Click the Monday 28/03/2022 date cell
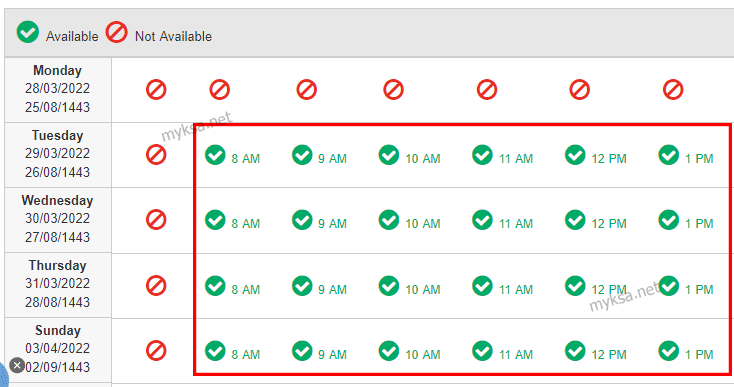 click(58, 90)
